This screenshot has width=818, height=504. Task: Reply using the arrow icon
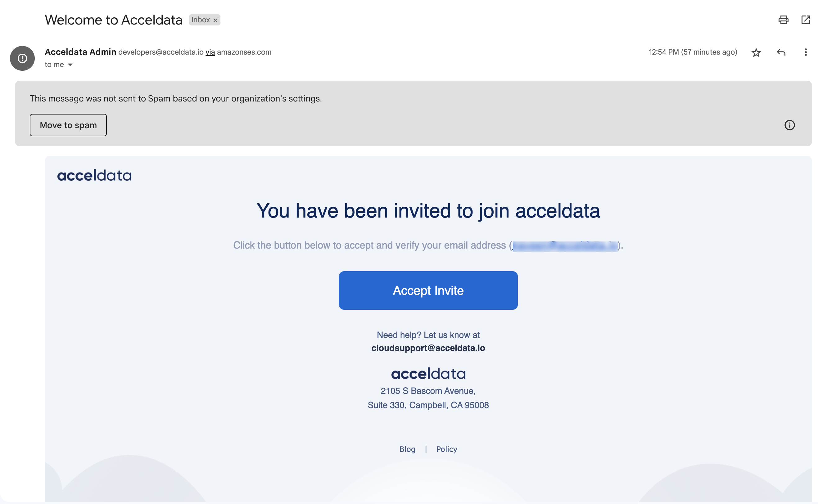[781, 52]
